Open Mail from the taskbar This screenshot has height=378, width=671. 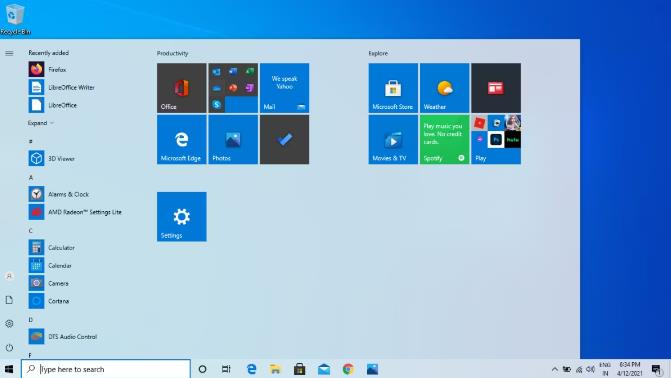324,369
